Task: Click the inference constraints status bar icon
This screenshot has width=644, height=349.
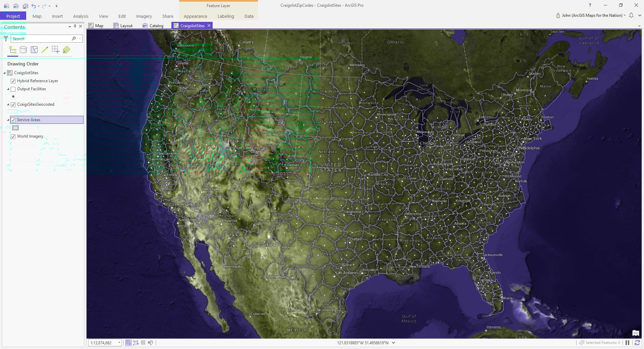Action: coord(136,343)
